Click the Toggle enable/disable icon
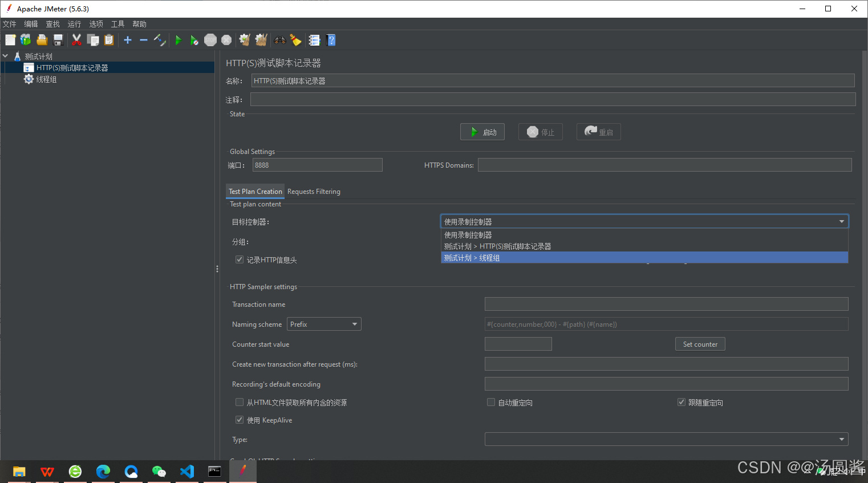Viewport: 868px width, 483px height. (160, 40)
